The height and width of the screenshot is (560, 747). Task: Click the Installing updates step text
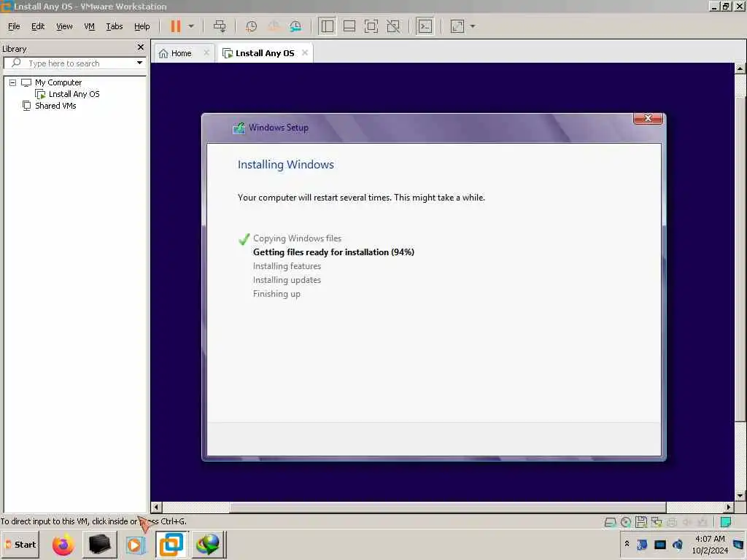(x=287, y=280)
